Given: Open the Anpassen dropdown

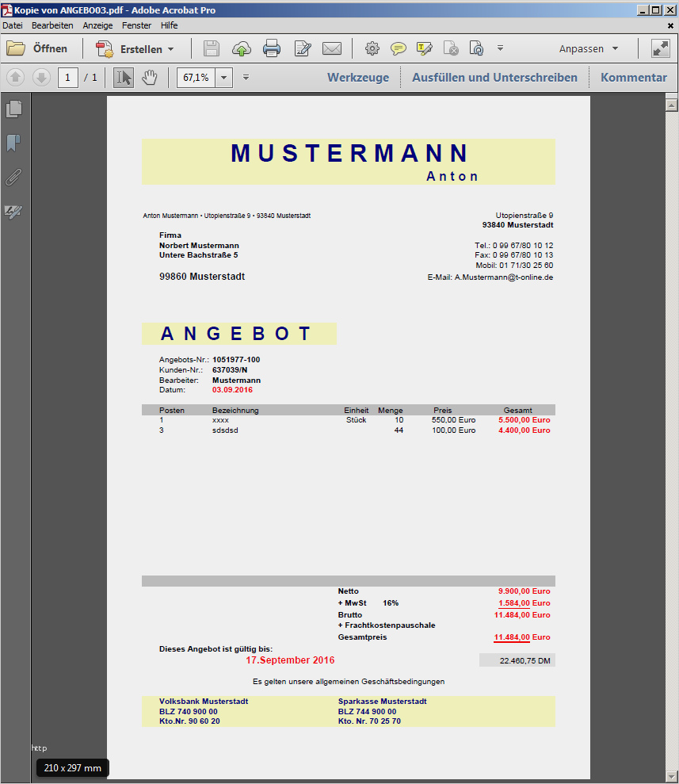Looking at the screenshot, I should point(589,49).
